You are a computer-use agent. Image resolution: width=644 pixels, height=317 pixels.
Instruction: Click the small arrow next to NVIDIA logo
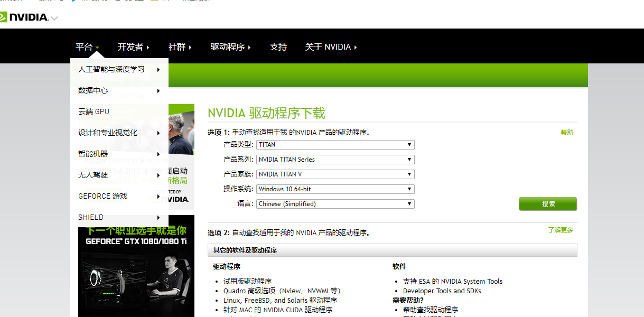point(54,18)
